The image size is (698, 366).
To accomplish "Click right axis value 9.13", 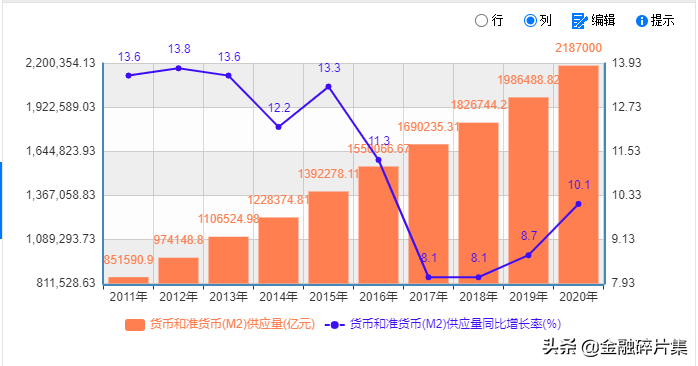I will click(x=623, y=239).
